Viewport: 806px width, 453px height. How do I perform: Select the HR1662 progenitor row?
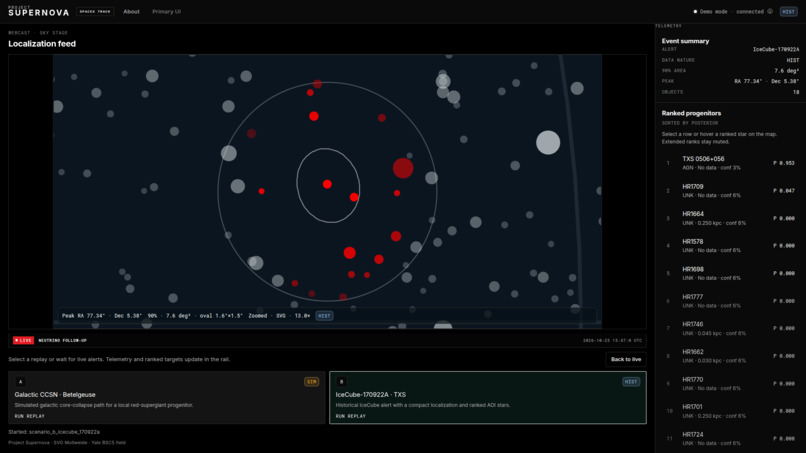coord(730,356)
